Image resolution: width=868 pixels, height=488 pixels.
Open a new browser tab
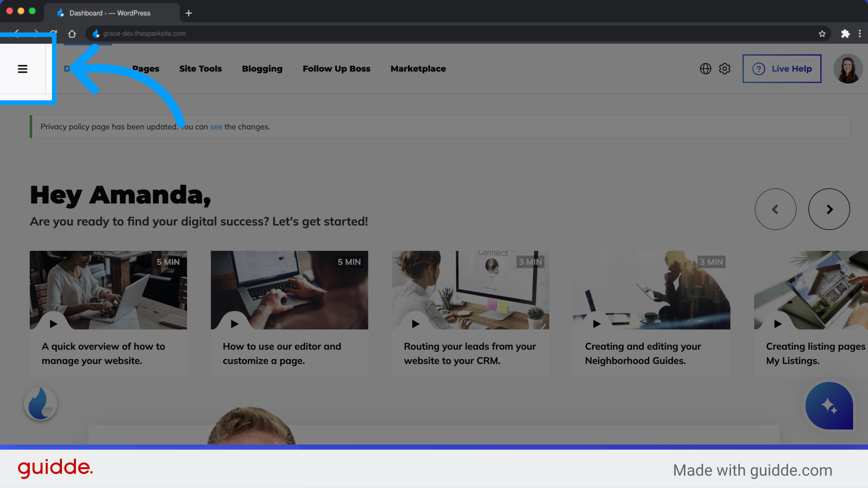189,13
